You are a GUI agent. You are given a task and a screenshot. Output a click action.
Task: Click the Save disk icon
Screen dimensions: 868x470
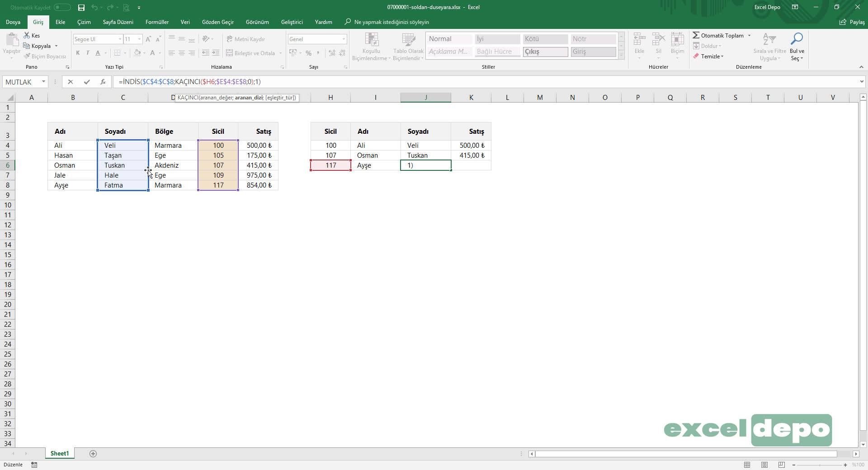(81, 7)
